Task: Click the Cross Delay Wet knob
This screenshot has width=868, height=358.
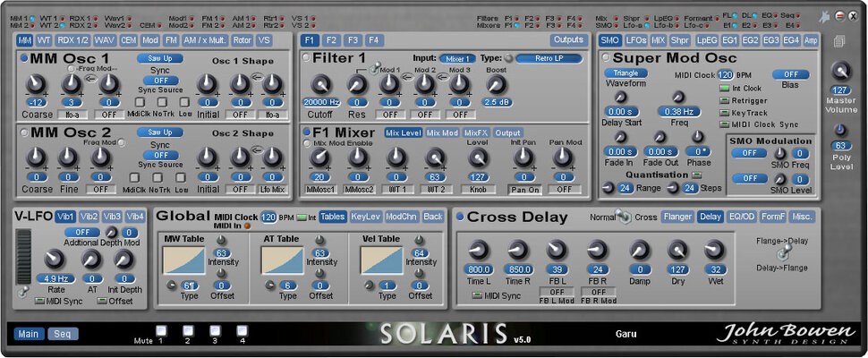Action: click(714, 250)
